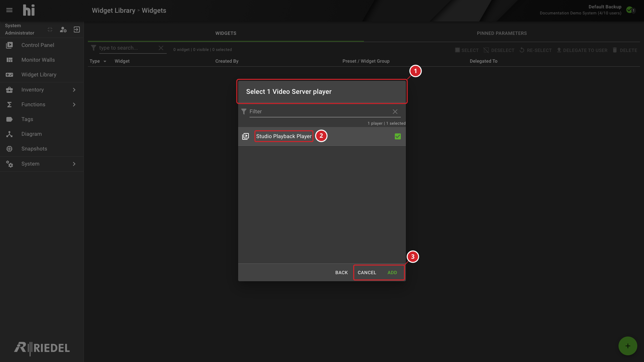Click Add to confirm player
Screen dimensions: 644x362
point(392,273)
